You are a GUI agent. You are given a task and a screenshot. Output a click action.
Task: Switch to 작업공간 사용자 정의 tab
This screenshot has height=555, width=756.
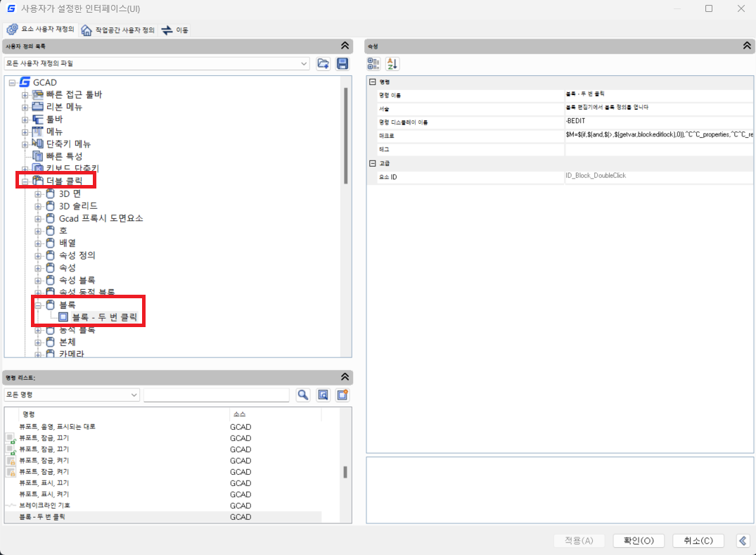point(118,30)
